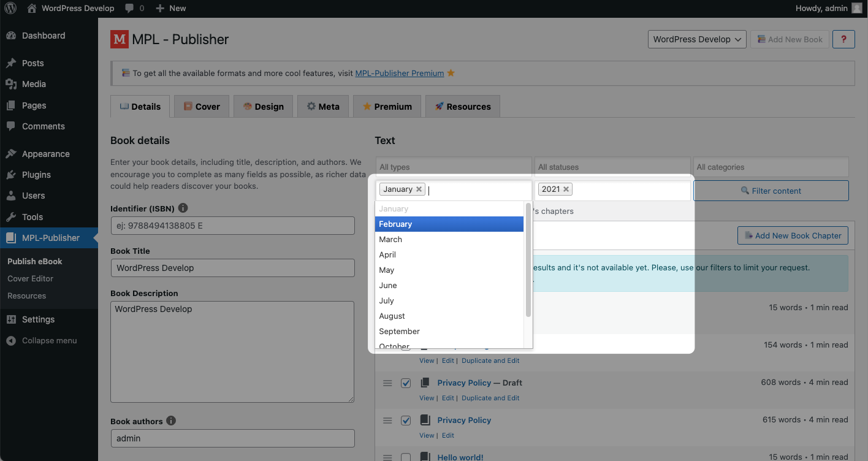Click Add New Book Chapter
This screenshot has height=461, width=868.
coord(793,235)
